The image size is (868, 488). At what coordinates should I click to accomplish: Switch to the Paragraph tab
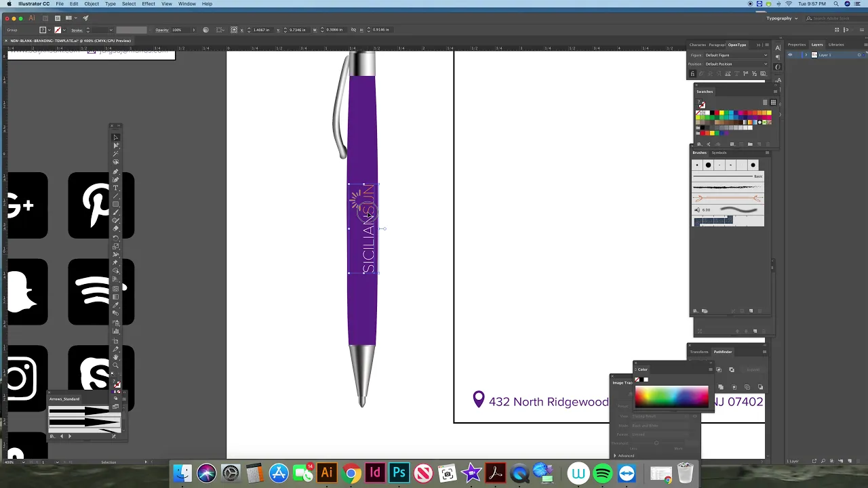717,45
